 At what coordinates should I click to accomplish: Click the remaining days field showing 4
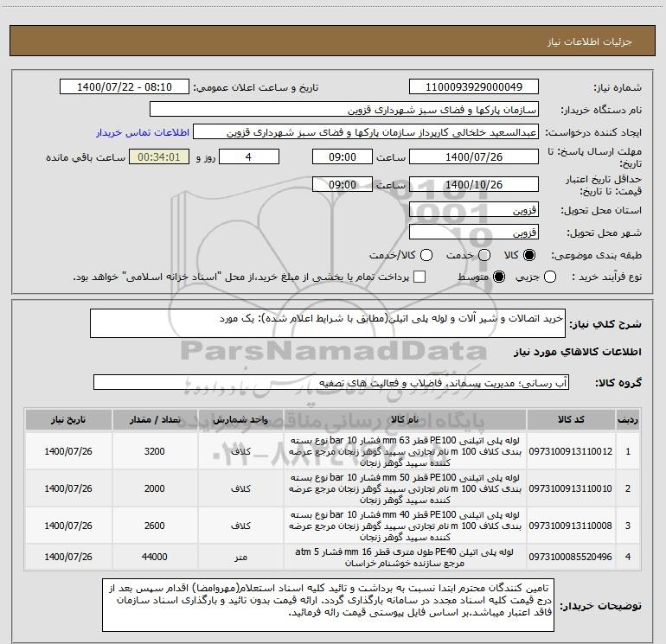249,156
